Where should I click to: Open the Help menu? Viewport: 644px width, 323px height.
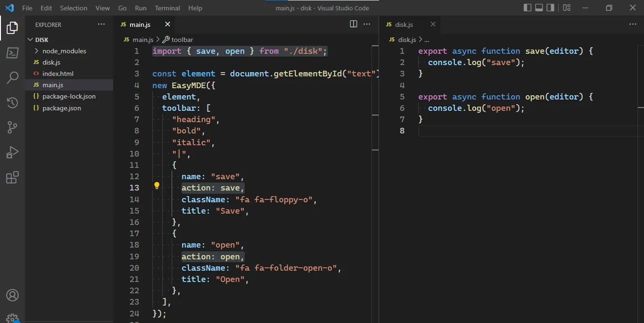(x=195, y=8)
